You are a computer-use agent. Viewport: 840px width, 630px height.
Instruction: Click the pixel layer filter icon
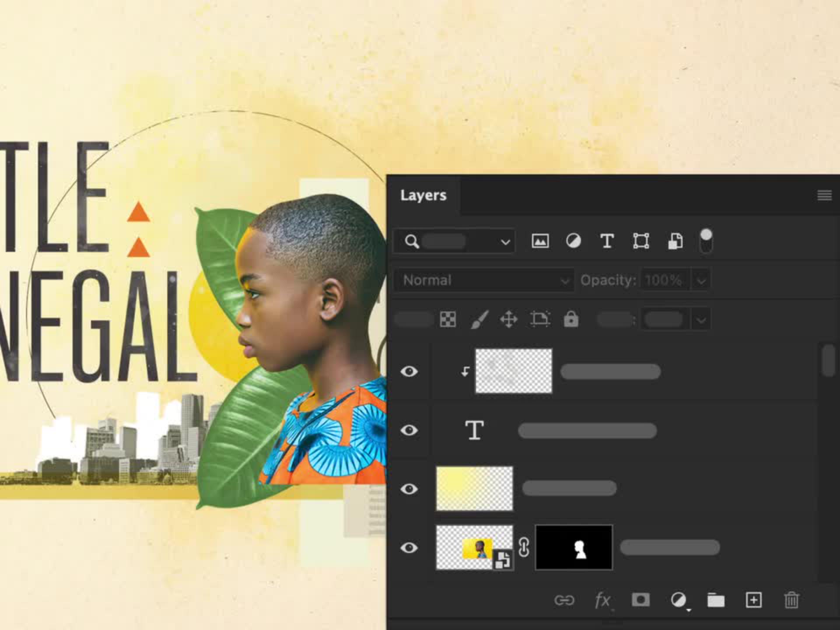coord(540,241)
